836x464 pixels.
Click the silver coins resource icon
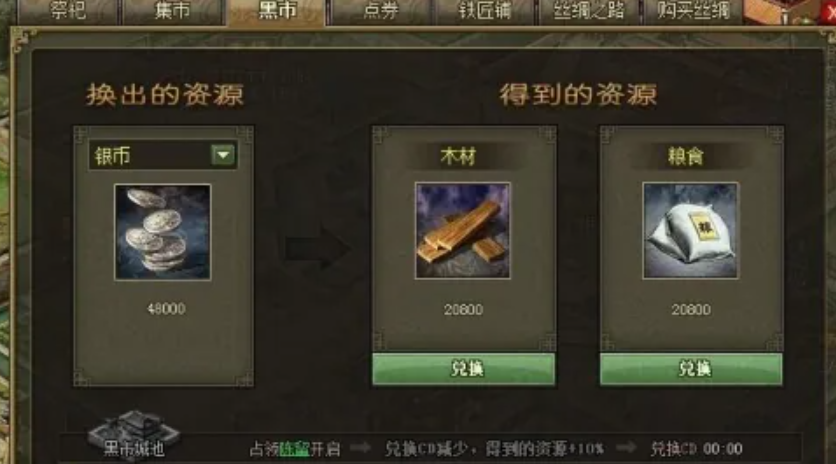click(x=163, y=232)
